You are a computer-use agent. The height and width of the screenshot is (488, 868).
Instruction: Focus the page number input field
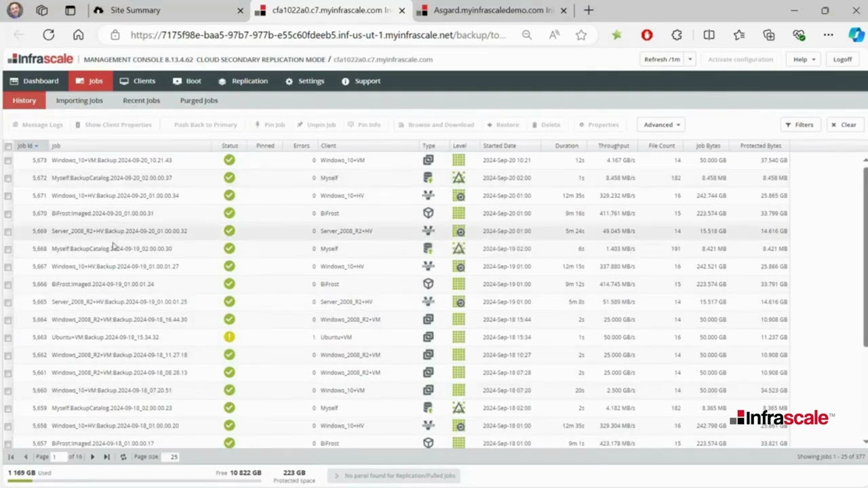(x=58, y=457)
